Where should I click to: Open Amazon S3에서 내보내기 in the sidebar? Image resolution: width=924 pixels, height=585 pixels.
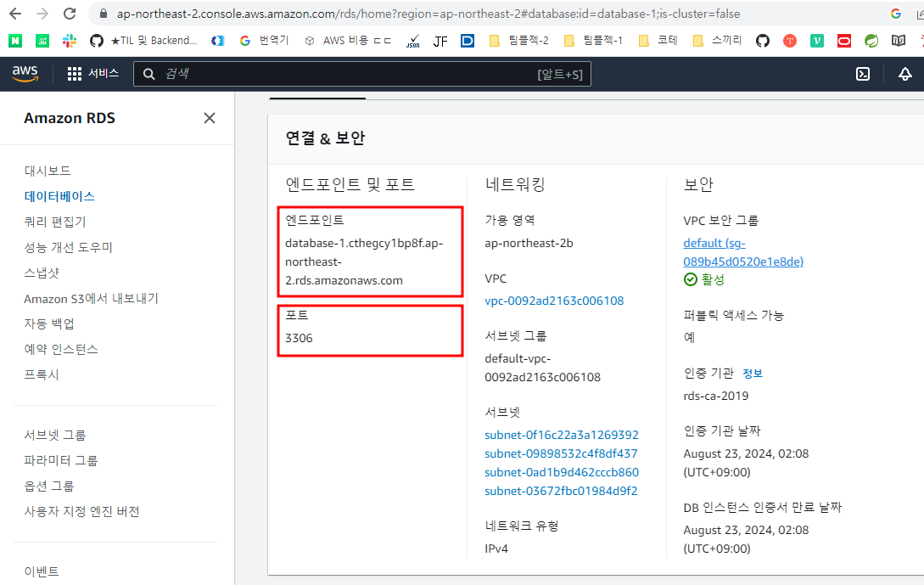(91, 298)
